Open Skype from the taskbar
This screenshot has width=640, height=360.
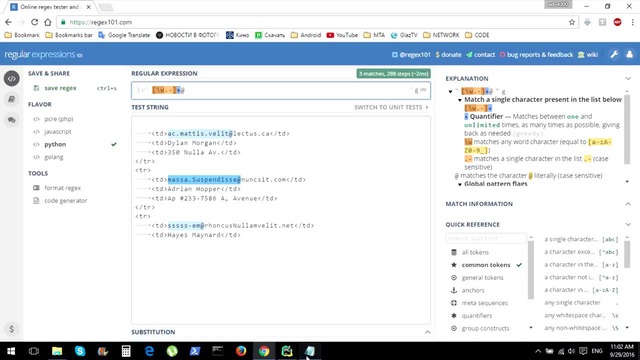point(80,351)
